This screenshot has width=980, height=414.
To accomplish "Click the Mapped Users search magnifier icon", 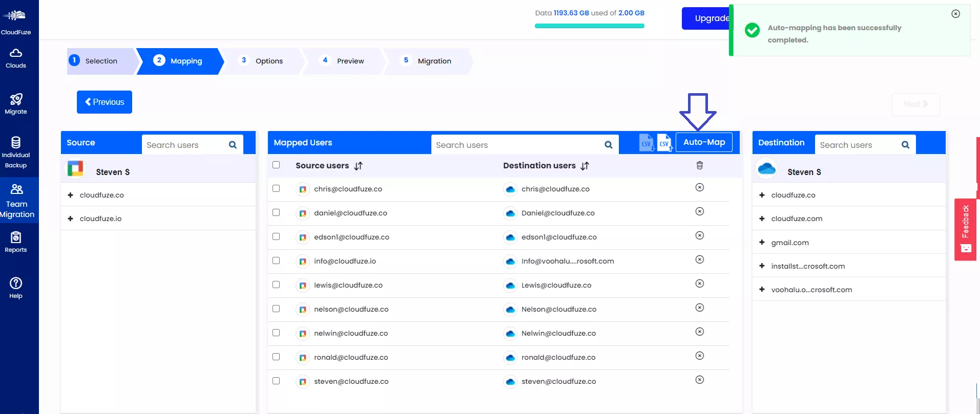I will 609,145.
